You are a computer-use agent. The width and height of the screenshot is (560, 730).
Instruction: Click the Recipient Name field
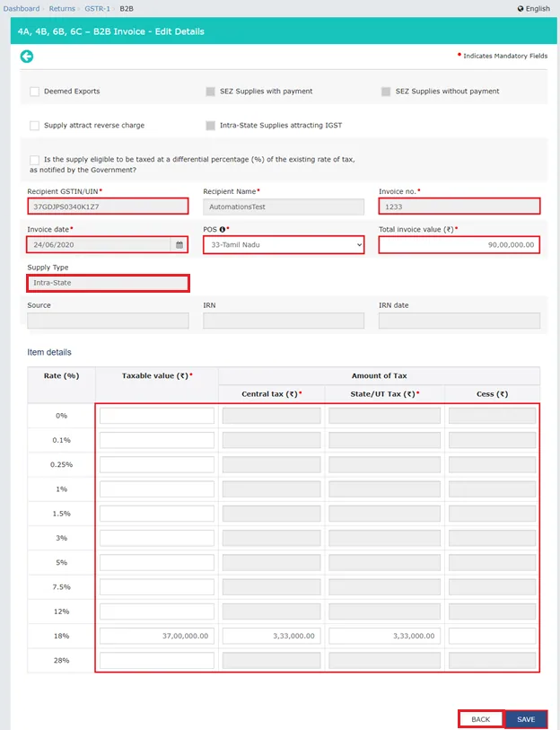(284, 207)
